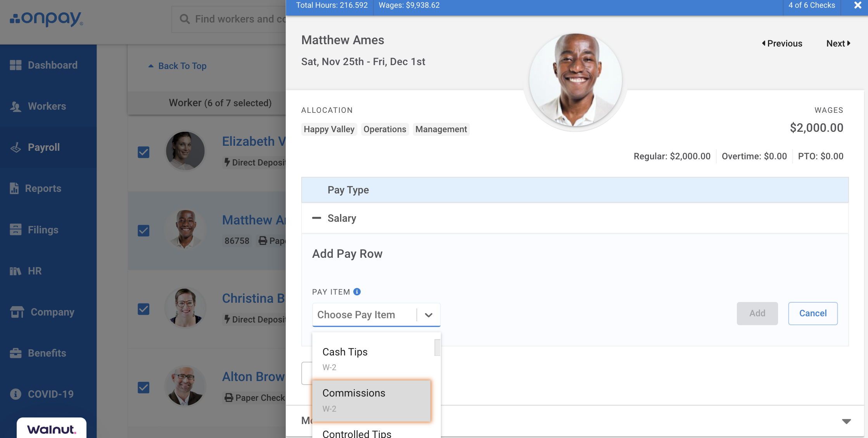Close the paycheck detail panel

click(858, 5)
